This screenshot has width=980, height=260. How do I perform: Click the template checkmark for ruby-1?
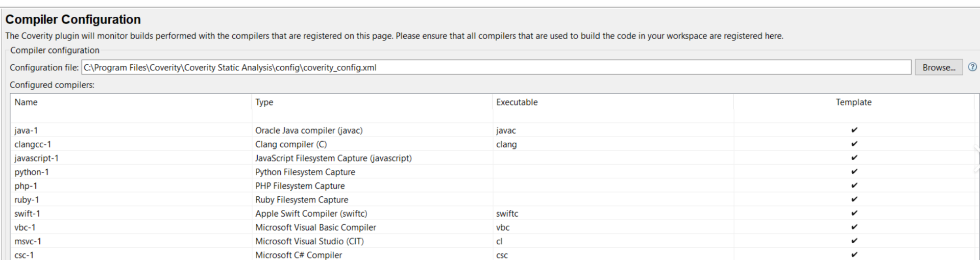(854, 199)
